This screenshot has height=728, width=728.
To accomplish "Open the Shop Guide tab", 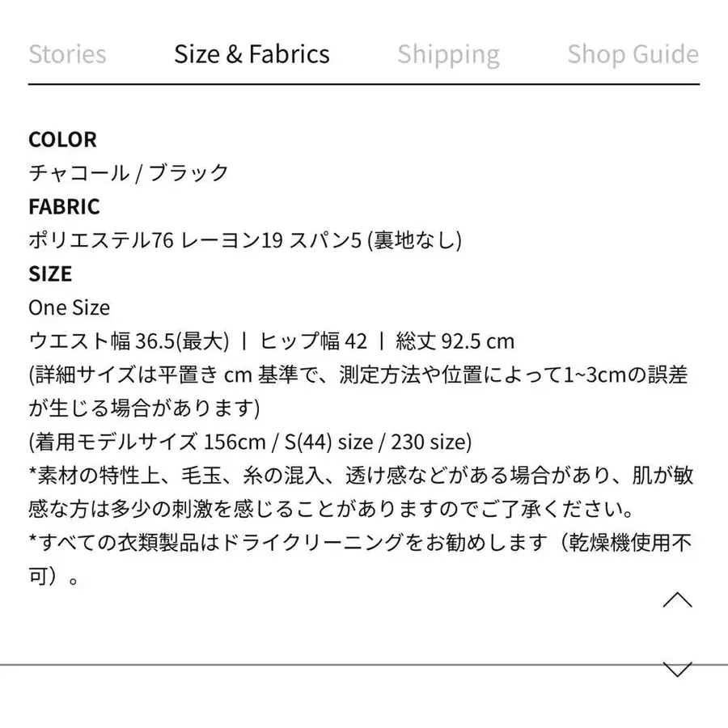I will coord(633,54).
